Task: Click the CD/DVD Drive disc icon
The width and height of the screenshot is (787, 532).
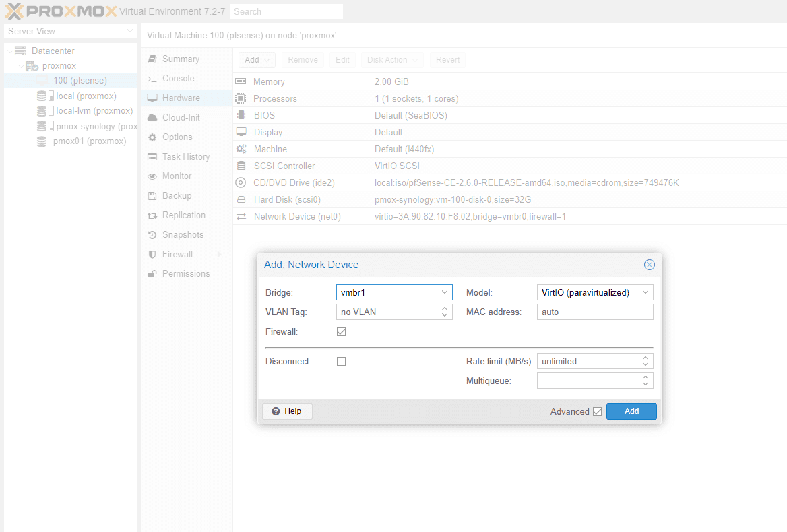Action: (241, 182)
